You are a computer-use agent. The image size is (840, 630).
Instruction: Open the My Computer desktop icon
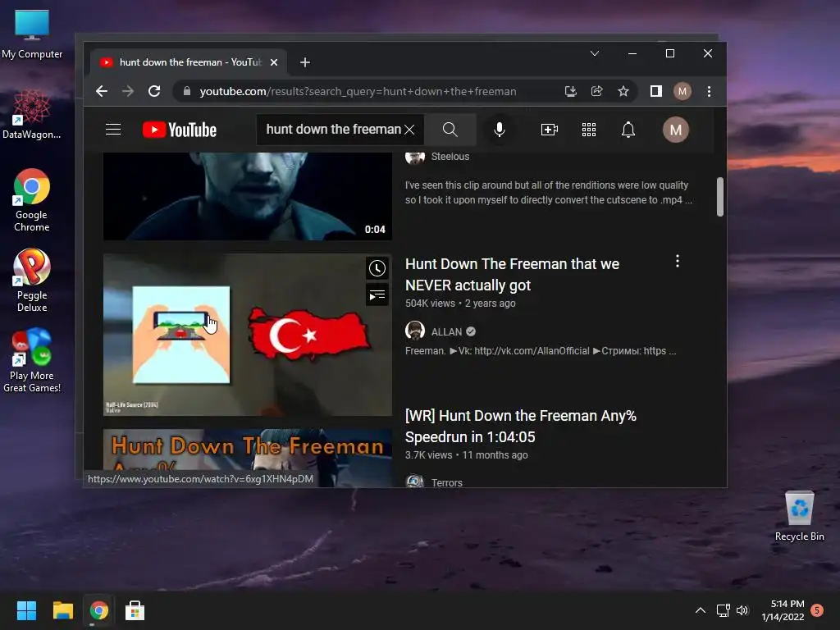(x=32, y=34)
